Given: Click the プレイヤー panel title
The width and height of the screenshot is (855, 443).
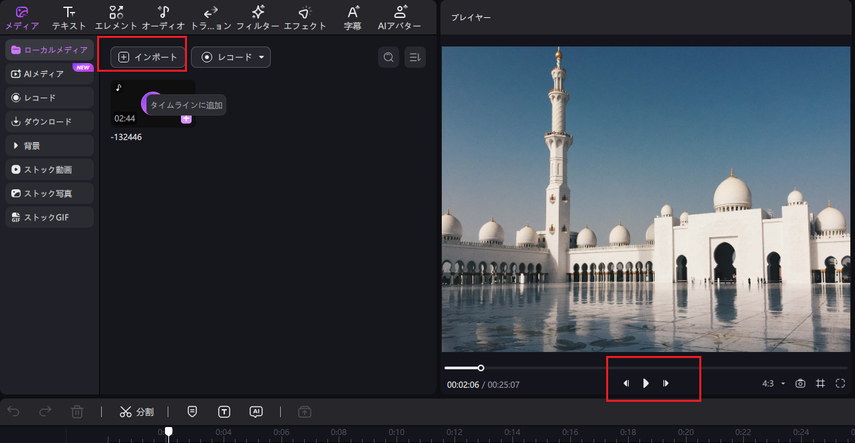Looking at the screenshot, I should tap(471, 18).
